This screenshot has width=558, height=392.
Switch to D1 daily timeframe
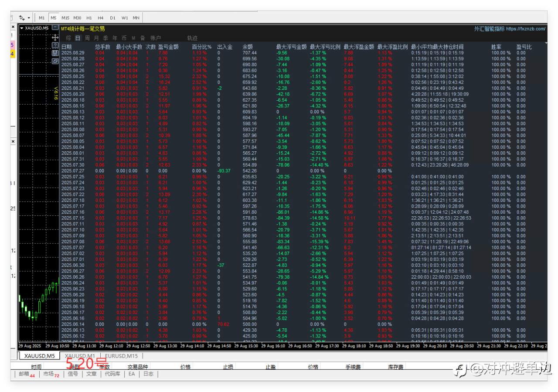(x=112, y=18)
